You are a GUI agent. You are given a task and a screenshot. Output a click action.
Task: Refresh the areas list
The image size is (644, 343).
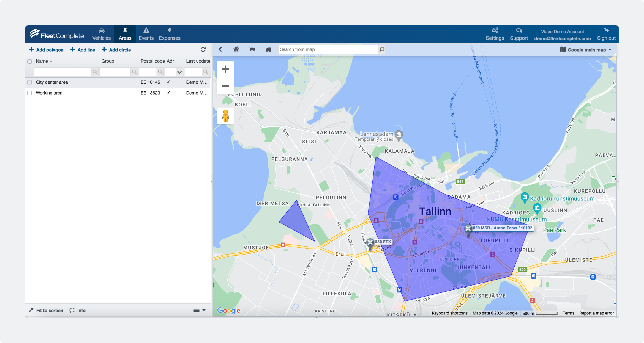(203, 49)
